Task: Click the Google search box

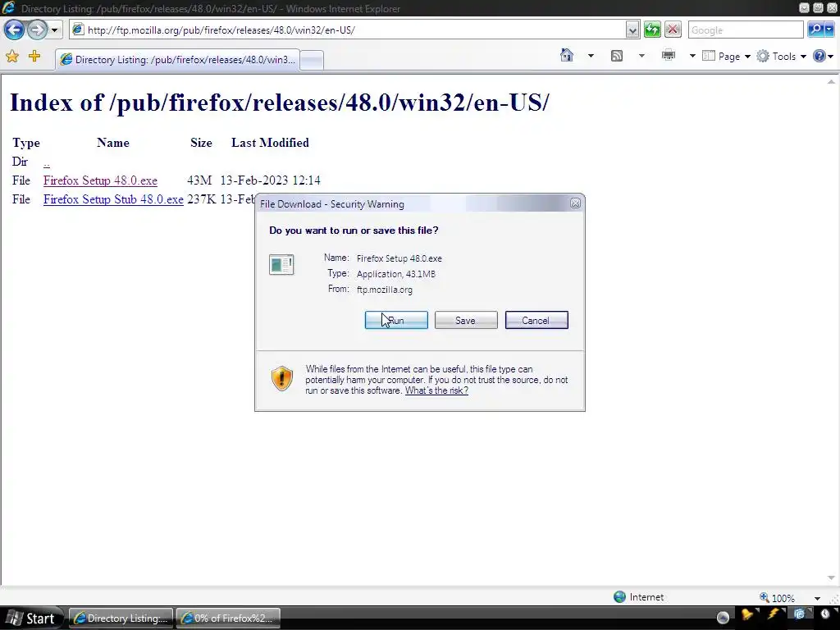Action: pos(746,30)
